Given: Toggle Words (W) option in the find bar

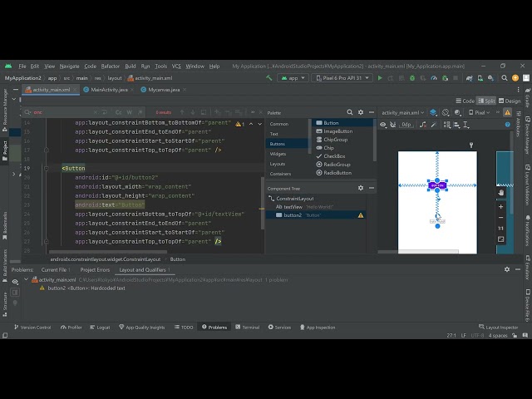Looking at the screenshot, I should click(x=130, y=112).
